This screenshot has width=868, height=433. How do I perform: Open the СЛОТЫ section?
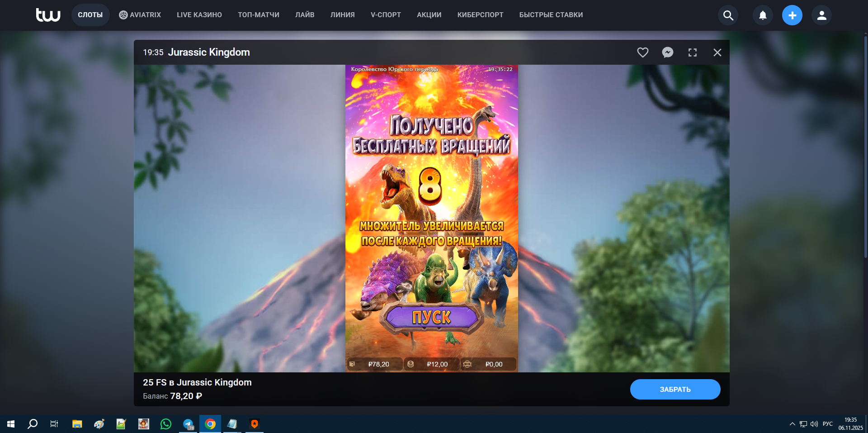90,15
